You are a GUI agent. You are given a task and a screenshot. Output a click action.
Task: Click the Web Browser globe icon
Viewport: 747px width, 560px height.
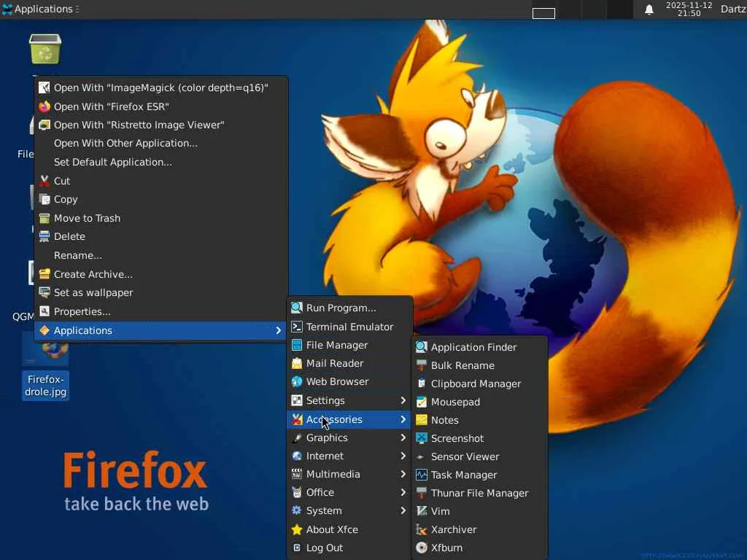coord(297,381)
